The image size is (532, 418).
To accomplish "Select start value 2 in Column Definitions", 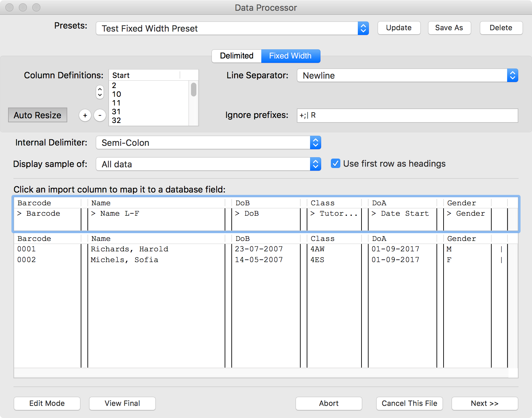I will click(x=149, y=85).
